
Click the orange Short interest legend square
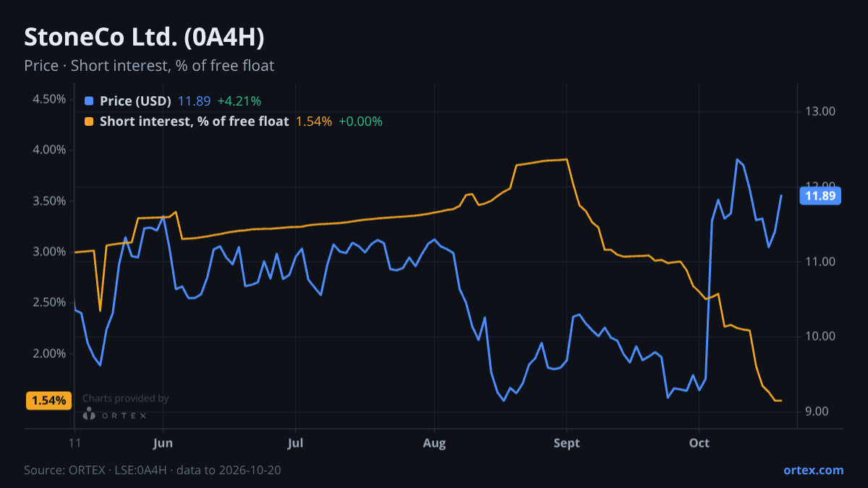click(89, 121)
